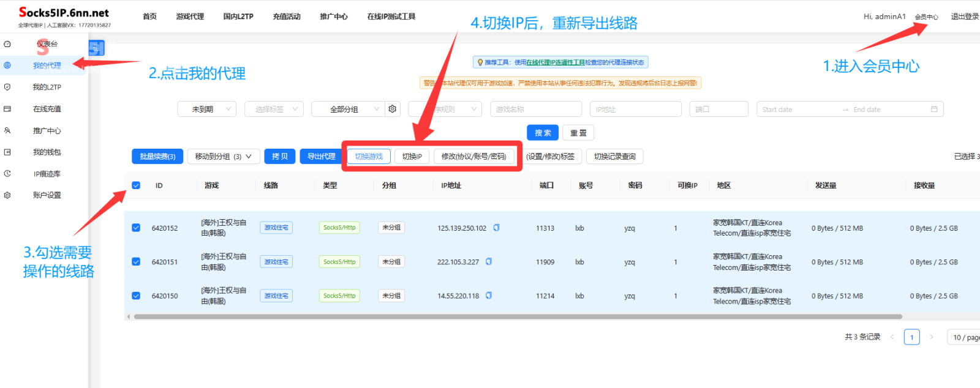Open the 首页 top menu item
This screenshot has width=980, height=388.
click(x=149, y=17)
